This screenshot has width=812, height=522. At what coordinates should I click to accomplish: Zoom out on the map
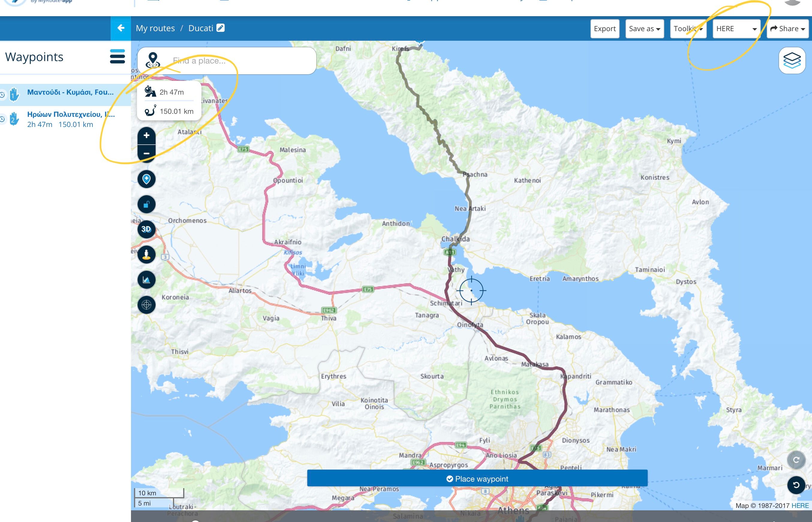click(x=147, y=154)
